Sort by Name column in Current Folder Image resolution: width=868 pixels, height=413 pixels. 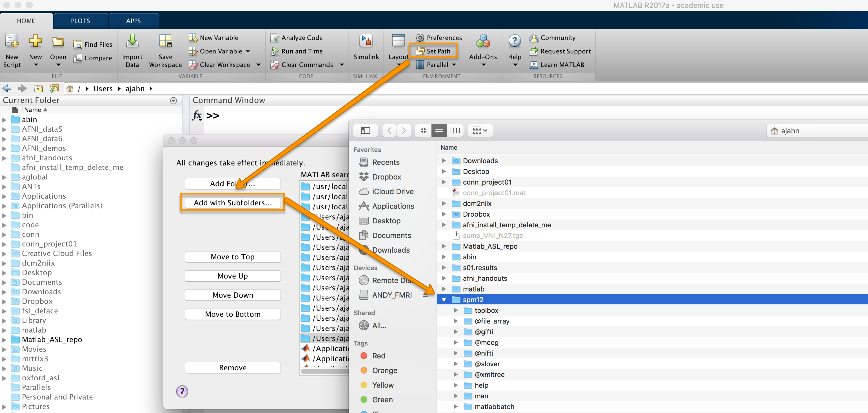point(33,110)
